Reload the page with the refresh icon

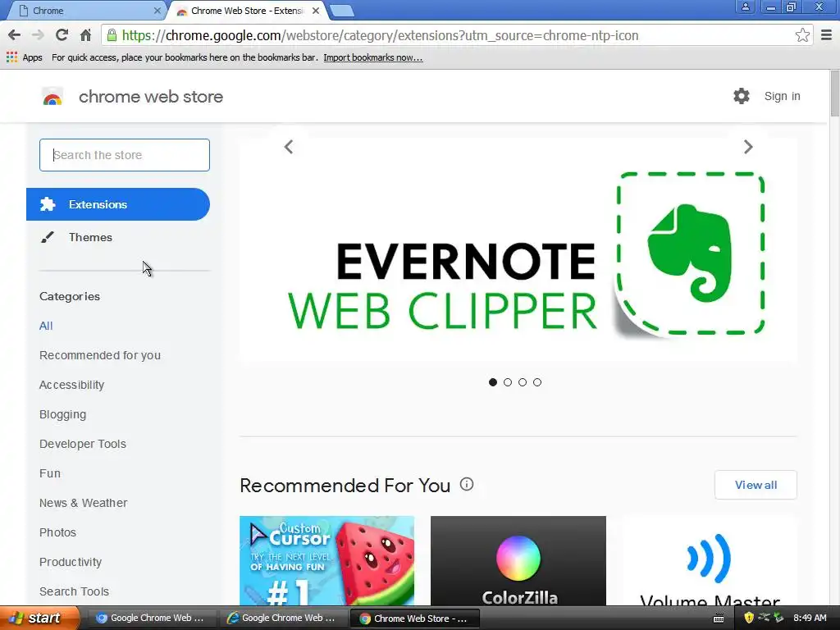62,35
